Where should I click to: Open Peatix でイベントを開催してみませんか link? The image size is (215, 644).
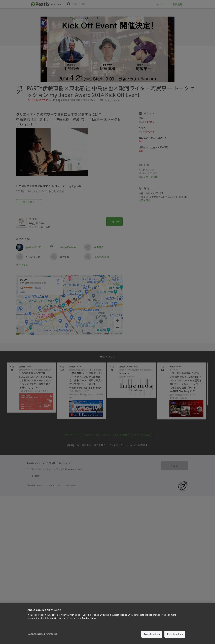pos(49,463)
